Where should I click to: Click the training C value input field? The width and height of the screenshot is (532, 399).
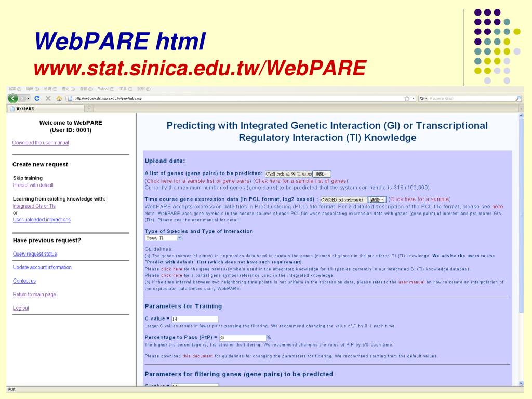pyautogui.click(x=195, y=320)
